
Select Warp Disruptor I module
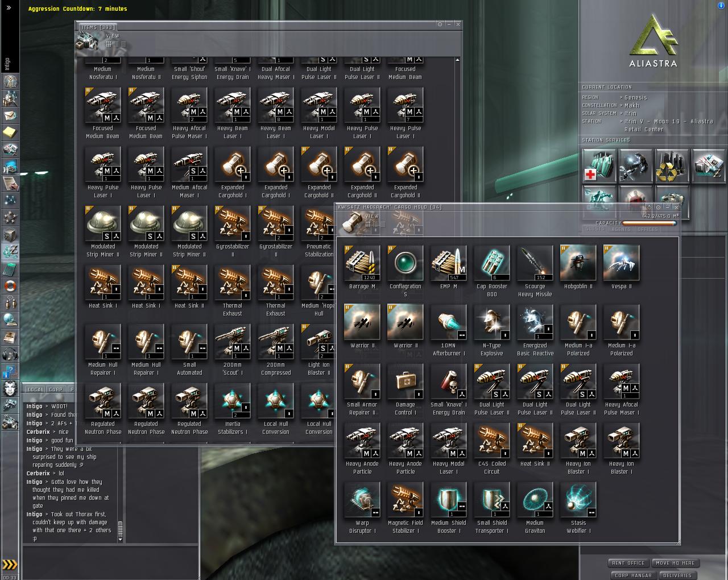[x=362, y=508]
